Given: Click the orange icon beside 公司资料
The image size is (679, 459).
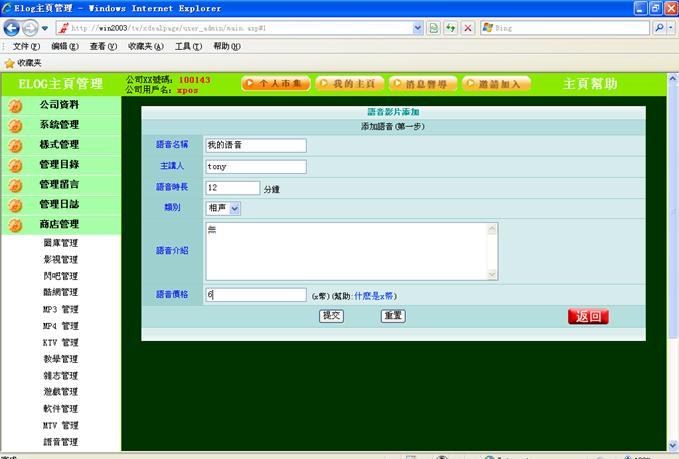Looking at the screenshot, I should coord(15,105).
